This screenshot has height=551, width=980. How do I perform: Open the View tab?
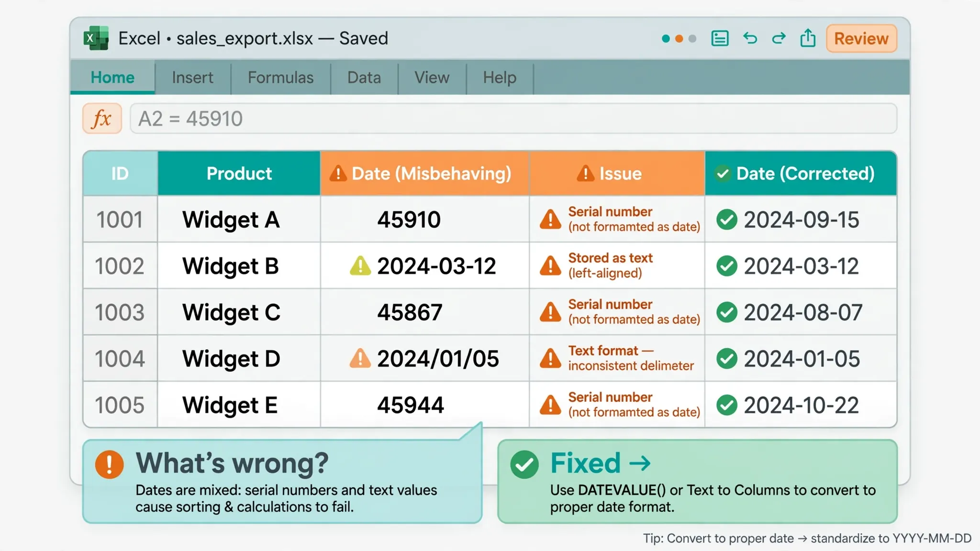[x=432, y=77]
